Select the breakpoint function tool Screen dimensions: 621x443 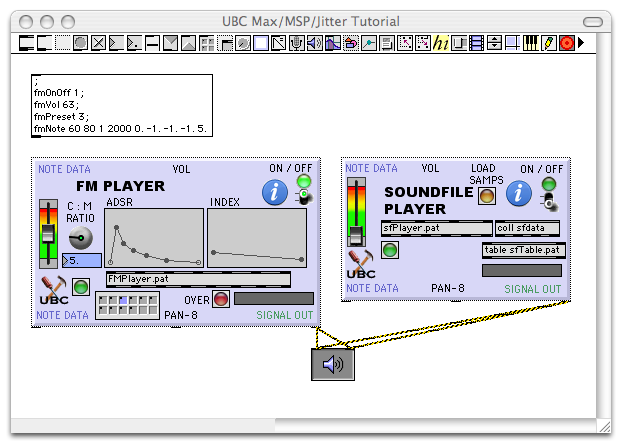(x=369, y=43)
